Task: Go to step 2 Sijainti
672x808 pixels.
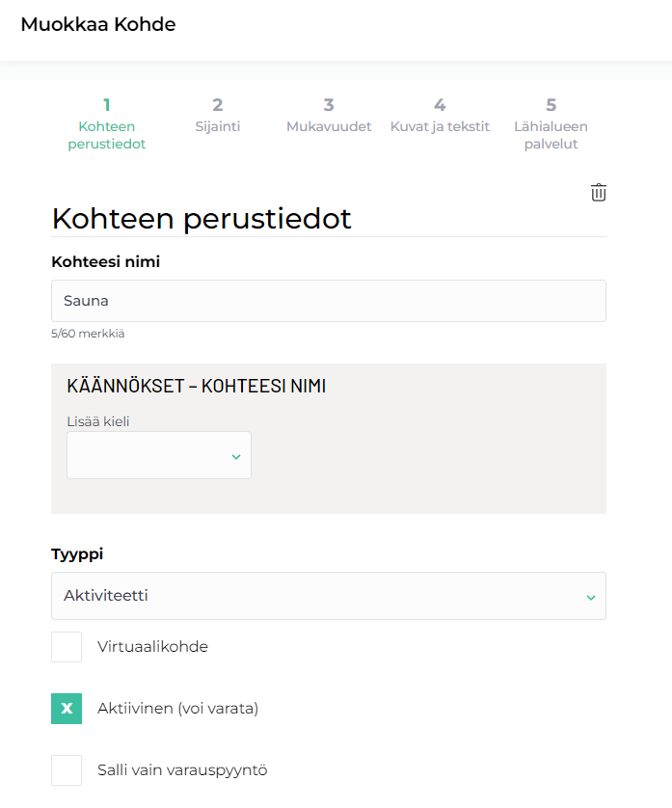Action: [x=217, y=116]
